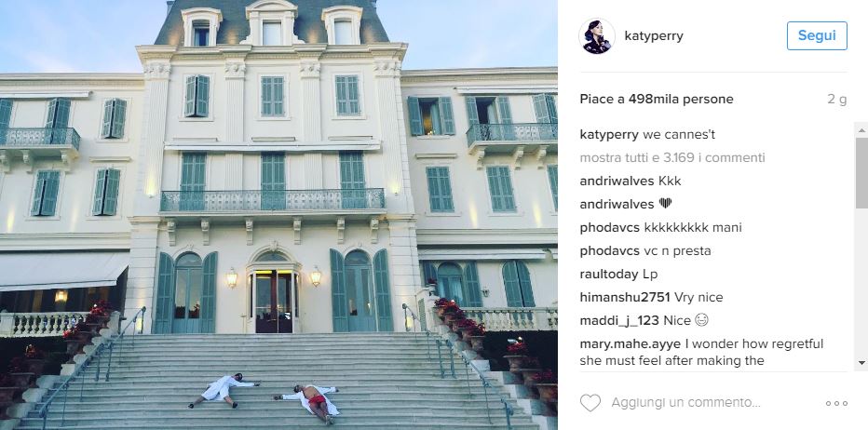Viewport: 868px width, 430px height.
Task: Open the three-dots more options menu
Action: 836,403
